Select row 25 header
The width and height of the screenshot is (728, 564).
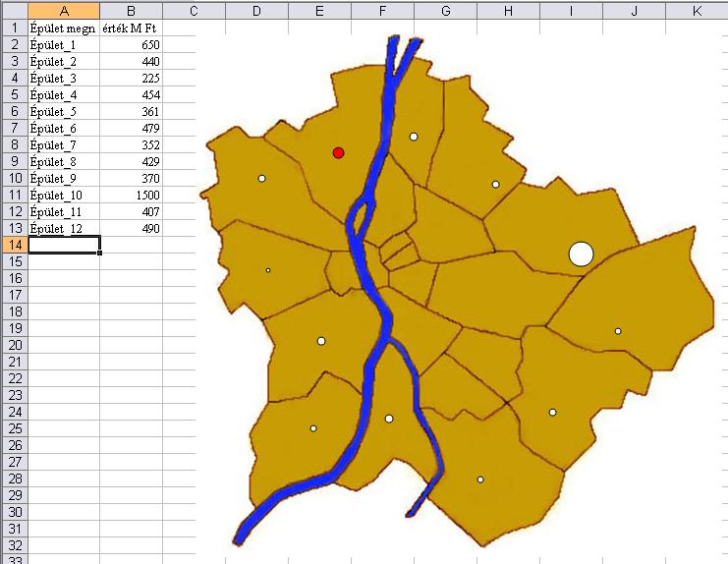(x=14, y=428)
